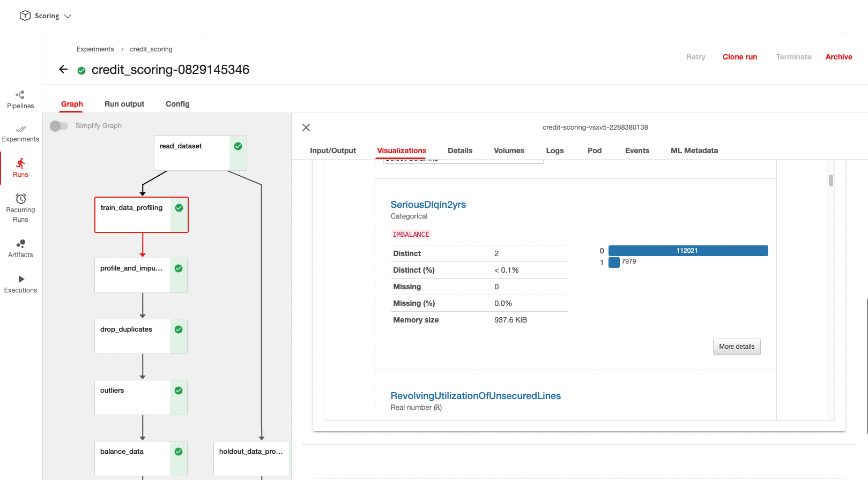Select the balance_data graph node
Viewport: 868px width, 480px height.
(141, 459)
